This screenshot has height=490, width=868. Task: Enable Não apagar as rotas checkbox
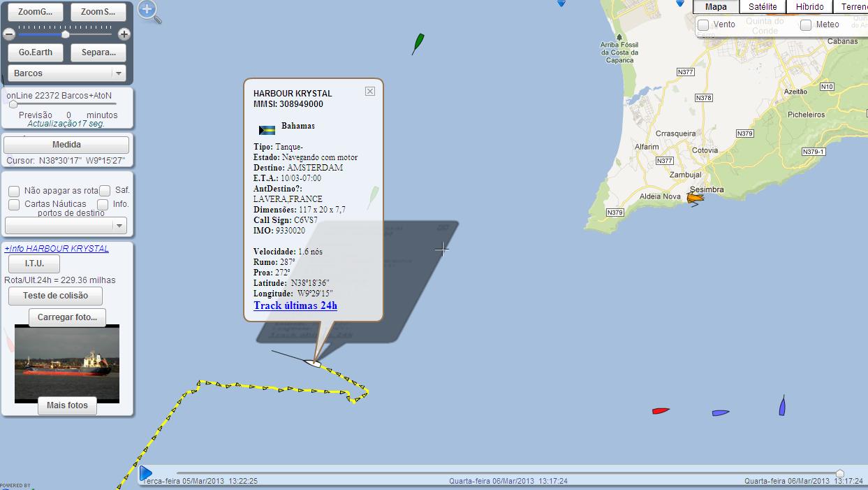click(x=14, y=191)
